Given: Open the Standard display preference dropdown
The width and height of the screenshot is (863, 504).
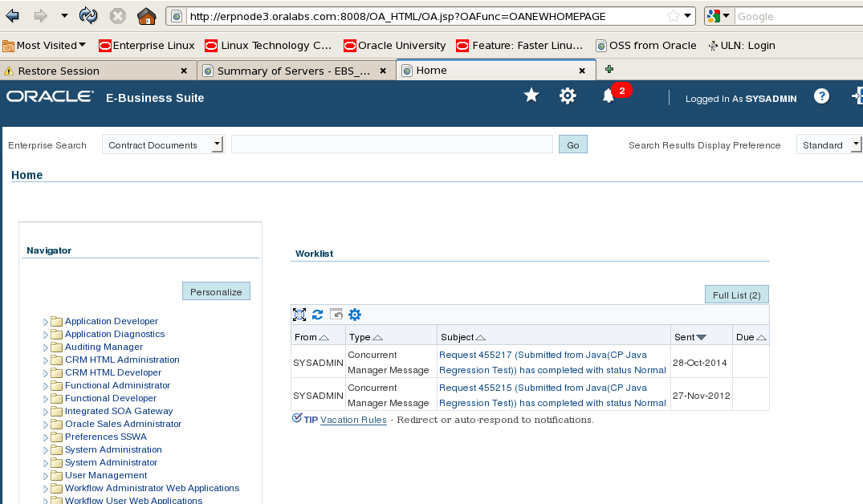Looking at the screenshot, I should click(x=831, y=145).
